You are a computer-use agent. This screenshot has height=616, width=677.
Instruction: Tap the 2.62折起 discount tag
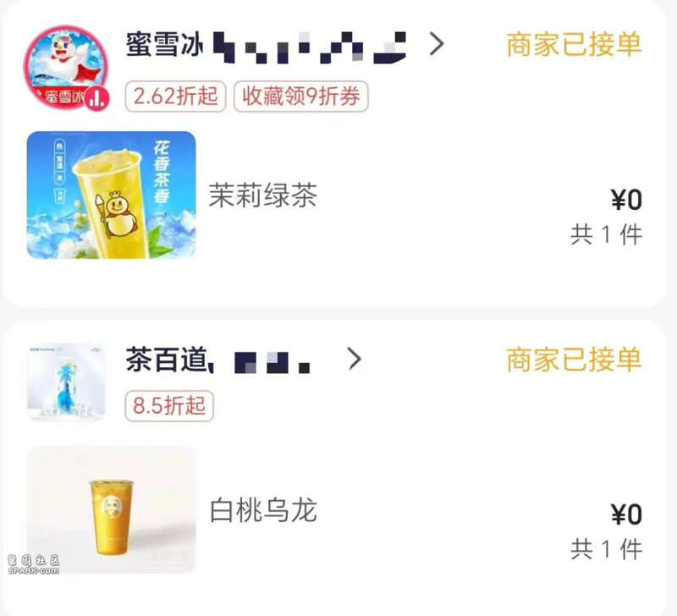pos(175,96)
